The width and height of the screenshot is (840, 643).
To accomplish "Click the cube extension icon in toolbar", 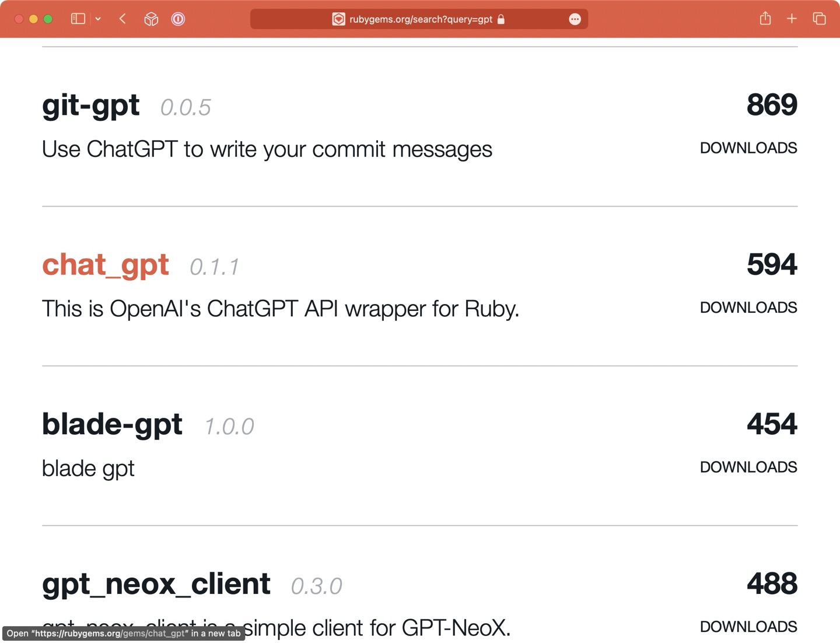I will pyautogui.click(x=151, y=19).
